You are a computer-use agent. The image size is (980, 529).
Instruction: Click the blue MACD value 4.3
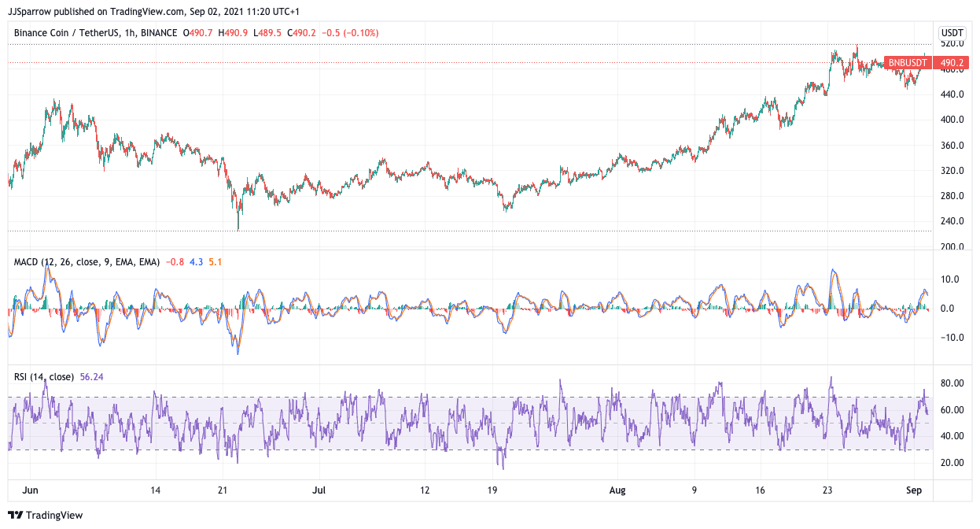(x=197, y=262)
